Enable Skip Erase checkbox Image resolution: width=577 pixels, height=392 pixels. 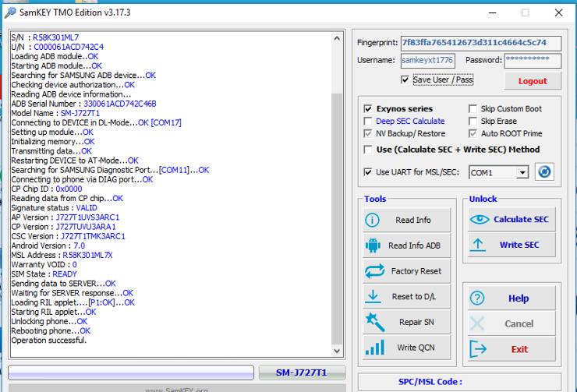coord(473,121)
